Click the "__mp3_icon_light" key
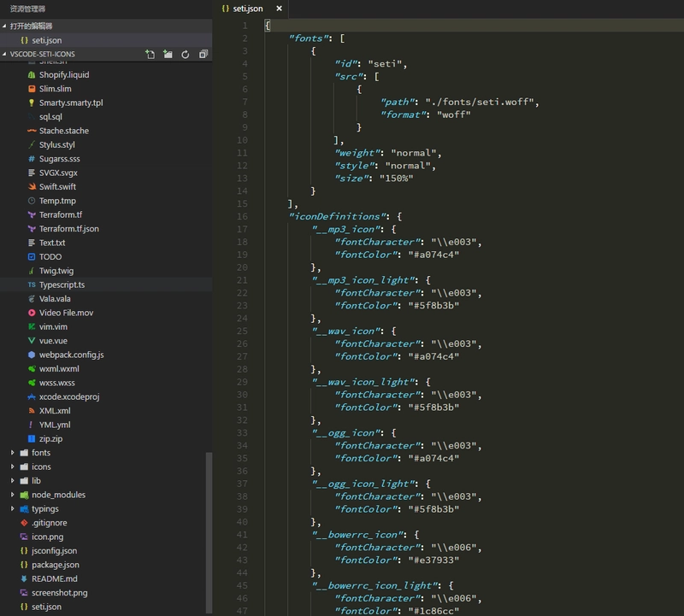The image size is (684, 616). tap(363, 280)
